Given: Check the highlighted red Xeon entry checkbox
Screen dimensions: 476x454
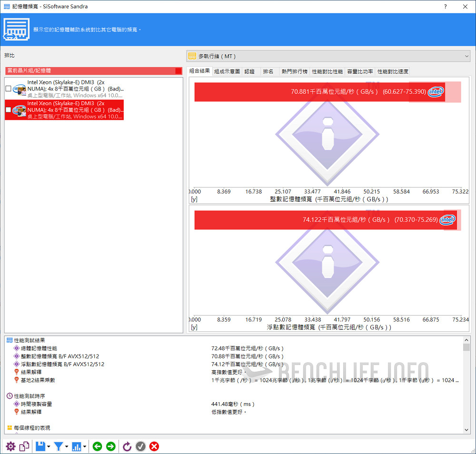Looking at the screenshot, I should pos(8,110).
